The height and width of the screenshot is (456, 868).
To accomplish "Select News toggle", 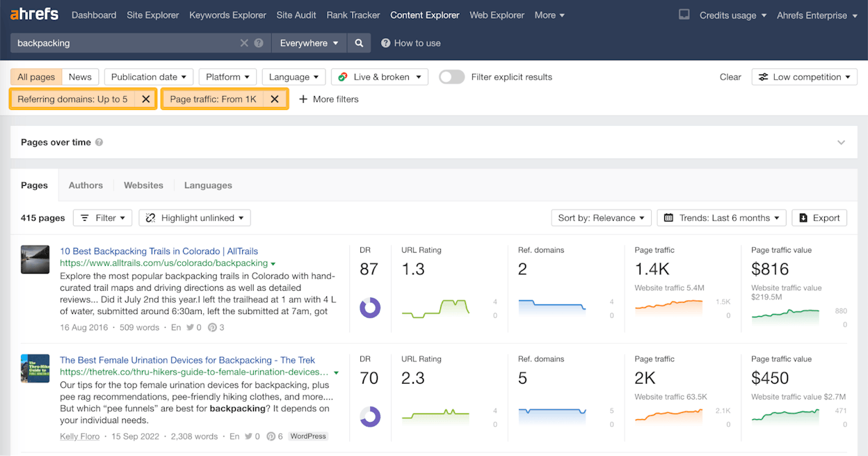I will pos(80,77).
